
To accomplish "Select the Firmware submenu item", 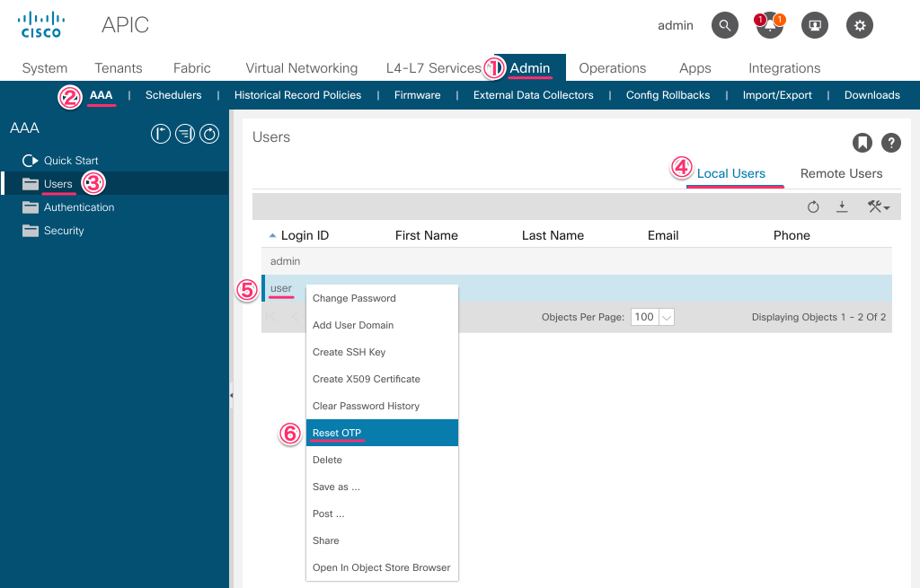I will coord(417,95).
